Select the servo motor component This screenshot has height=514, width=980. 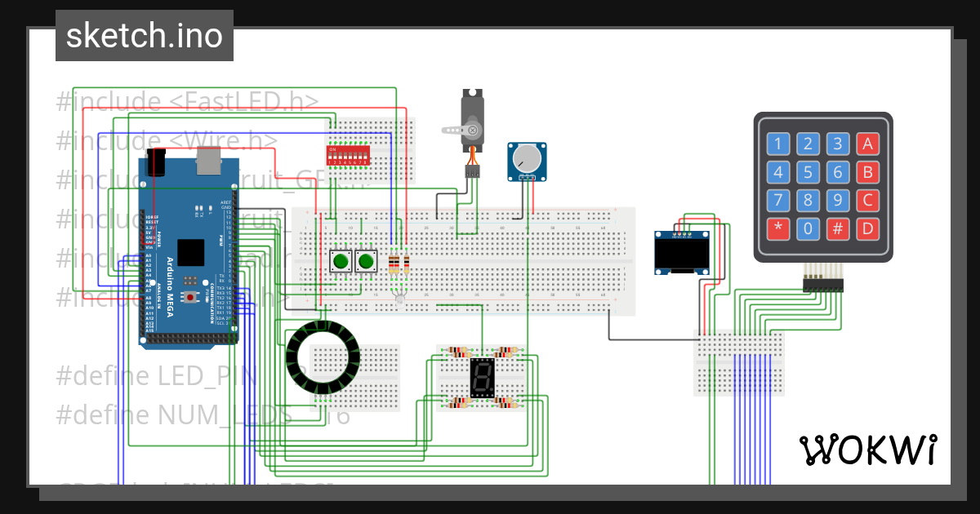point(470,118)
